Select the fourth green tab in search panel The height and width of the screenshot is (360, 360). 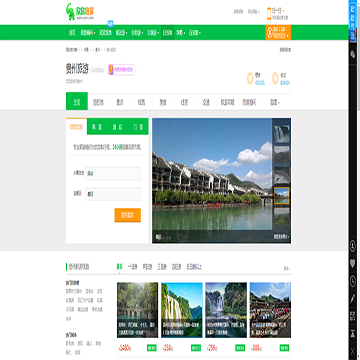(138, 127)
